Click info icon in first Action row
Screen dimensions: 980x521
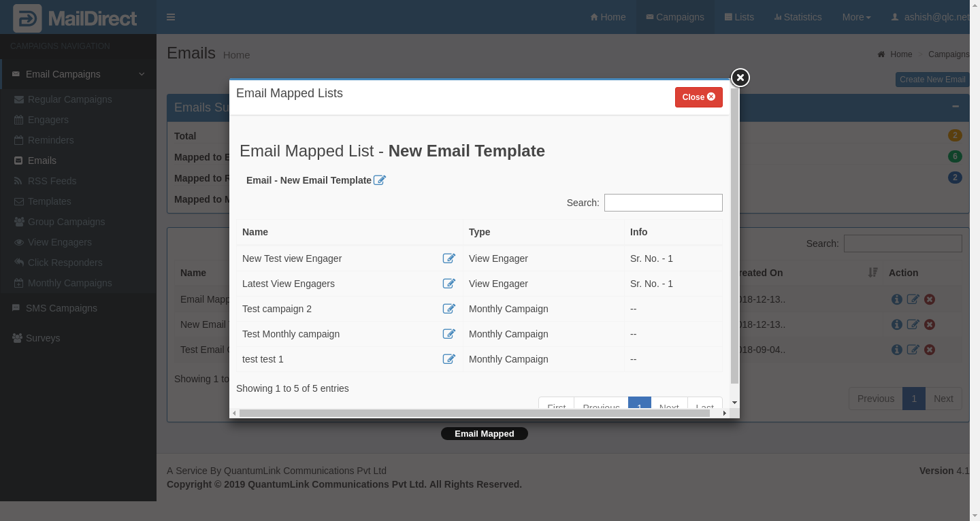click(896, 299)
